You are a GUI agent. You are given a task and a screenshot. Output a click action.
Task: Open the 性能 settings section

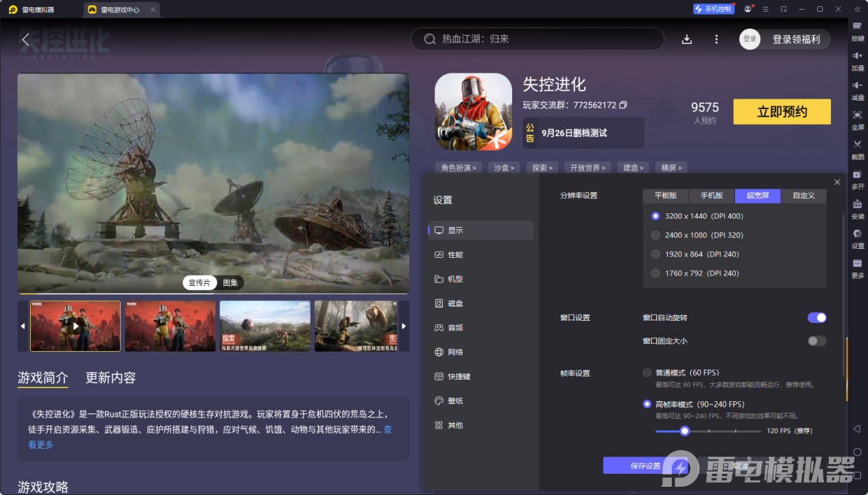pyautogui.click(x=455, y=255)
